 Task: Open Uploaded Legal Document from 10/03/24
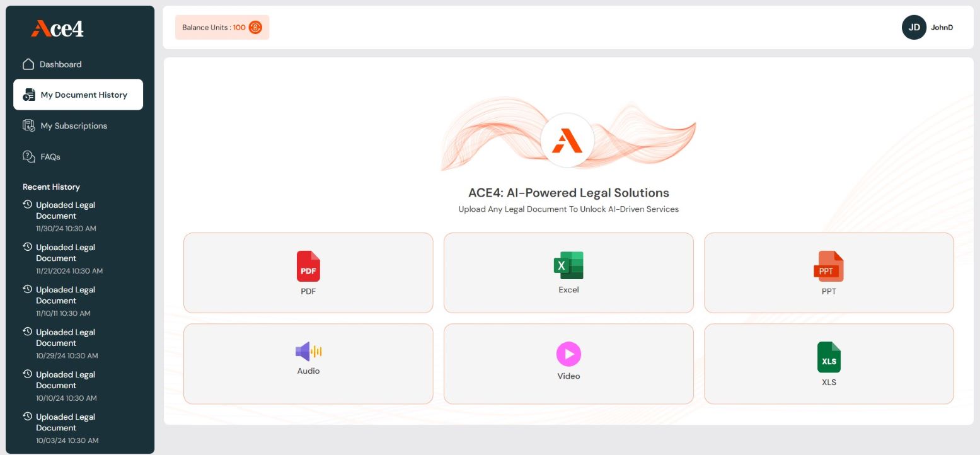[x=66, y=422]
